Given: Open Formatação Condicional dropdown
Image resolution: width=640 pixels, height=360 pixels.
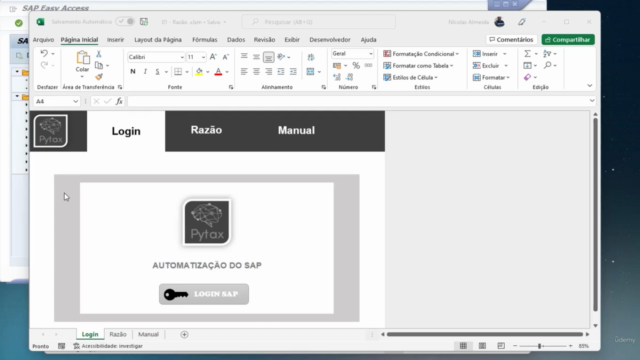Looking at the screenshot, I should point(421,54).
